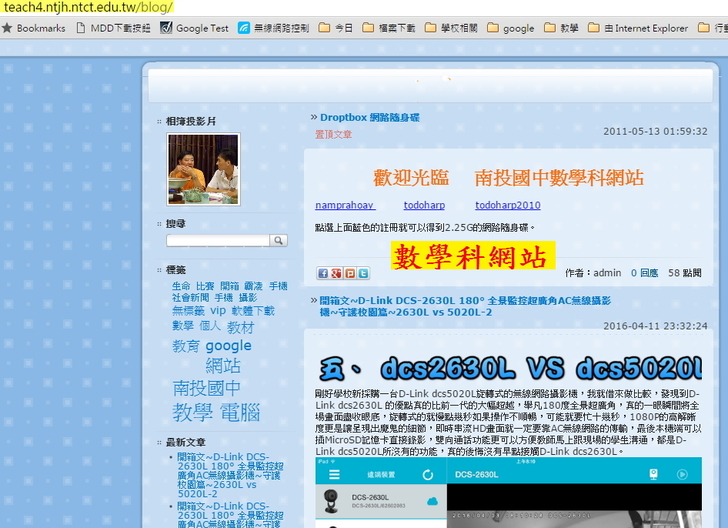Click the 作者：admin text

pyautogui.click(x=593, y=273)
